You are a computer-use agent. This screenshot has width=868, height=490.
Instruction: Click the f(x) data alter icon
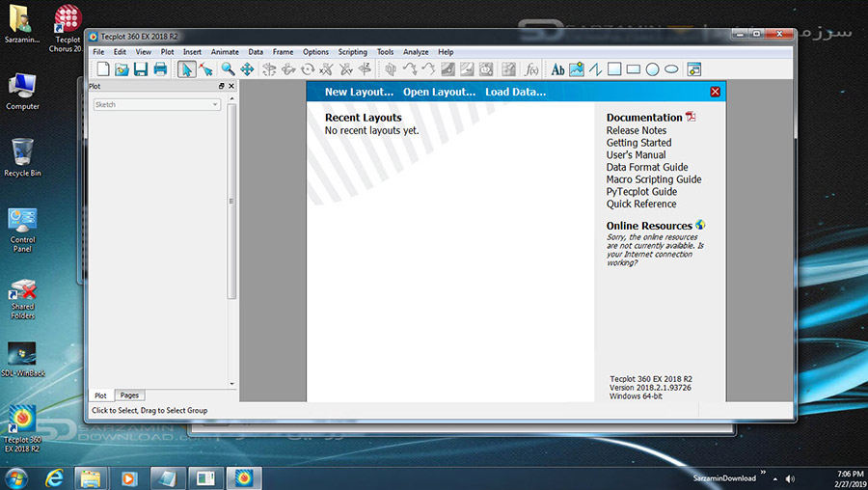[x=531, y=69]
